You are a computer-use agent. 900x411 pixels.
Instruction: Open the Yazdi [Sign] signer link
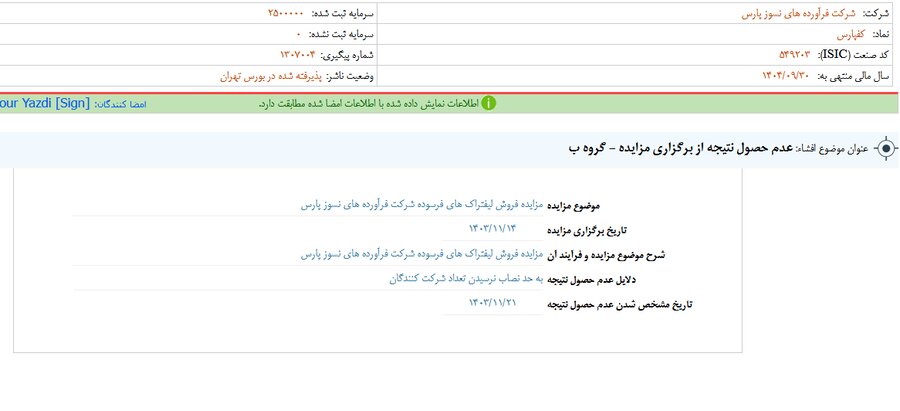click(45, 103)
